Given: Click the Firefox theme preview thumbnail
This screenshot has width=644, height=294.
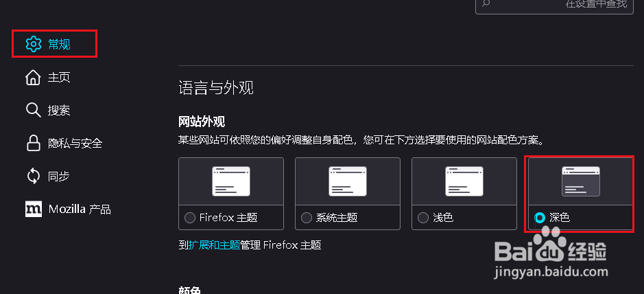Looking at the screenshot, I should click(x=231, y=181).
